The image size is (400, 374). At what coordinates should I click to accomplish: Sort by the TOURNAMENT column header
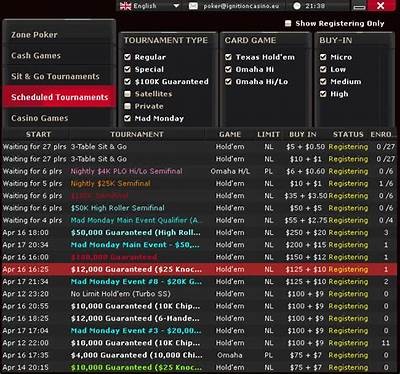pos(137,134)
